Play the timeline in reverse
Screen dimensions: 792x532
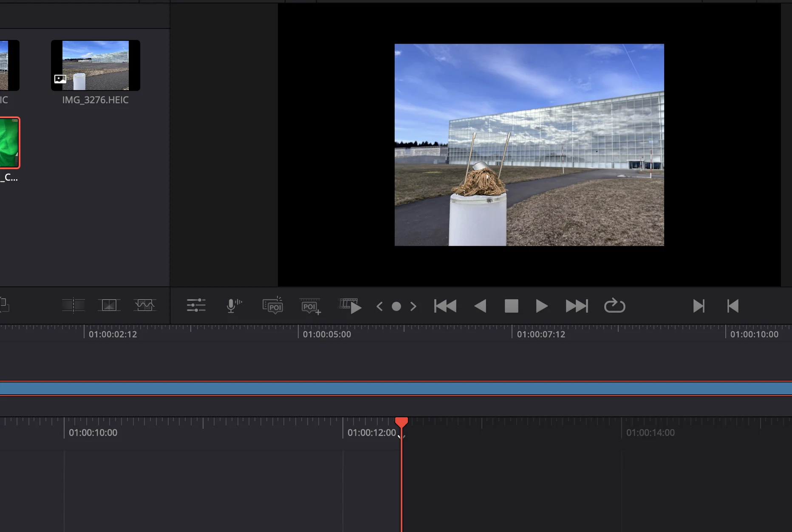tap(480, 306)
